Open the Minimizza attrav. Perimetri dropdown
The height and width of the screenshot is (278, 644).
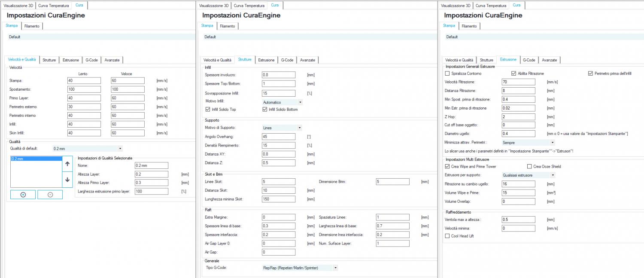point(528,142)
